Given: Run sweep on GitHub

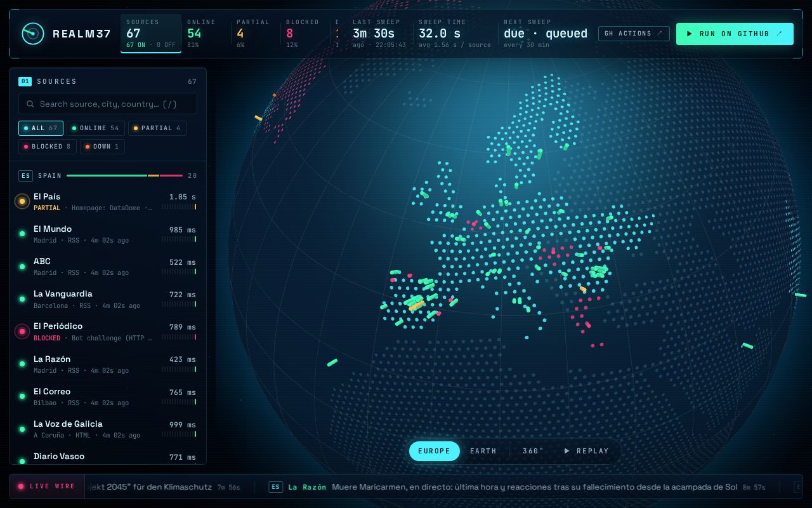Looking at the screenshot, I should click(x=735, y=34).
